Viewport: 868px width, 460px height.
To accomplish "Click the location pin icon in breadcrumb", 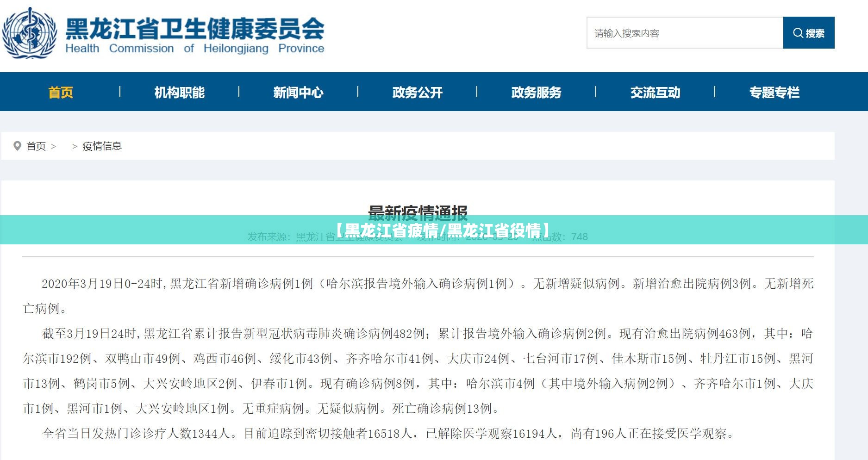I will (x=17, y=146).
